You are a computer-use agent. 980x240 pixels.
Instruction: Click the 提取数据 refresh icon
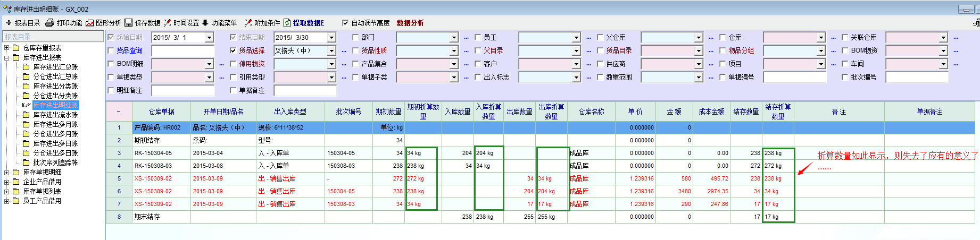[x=287, y=23]
